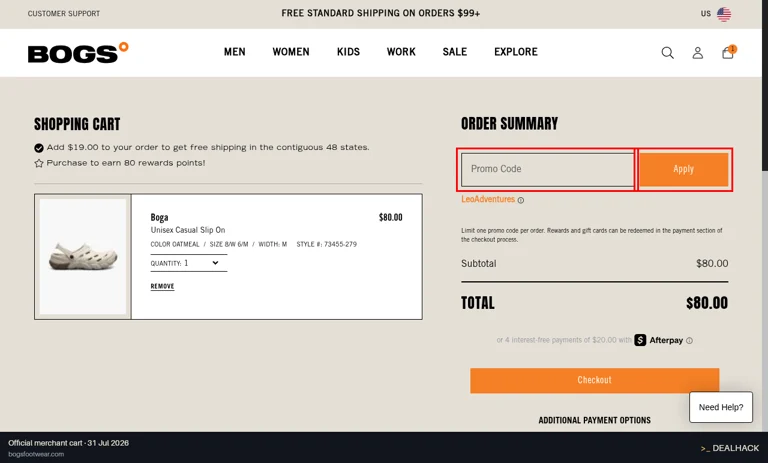The image size is (768, 463).
Task: Open the WOMEN menu
Action: [x=291, y=52]
